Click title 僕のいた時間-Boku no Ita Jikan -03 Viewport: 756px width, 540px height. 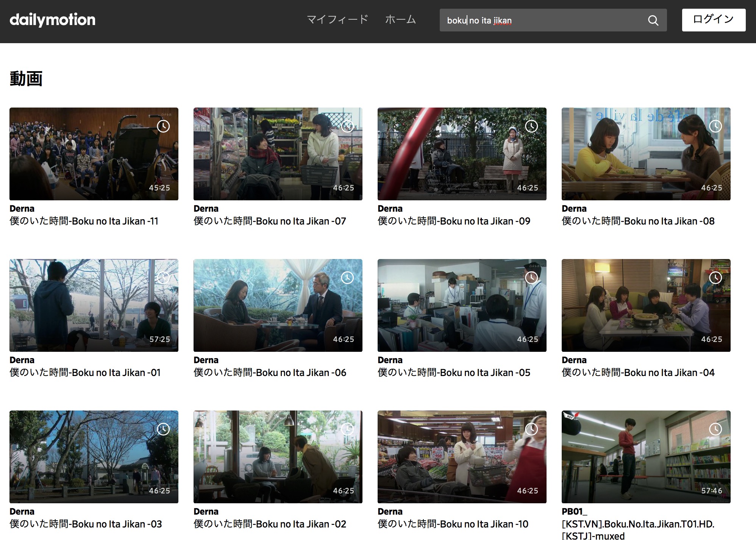point(86,524)
